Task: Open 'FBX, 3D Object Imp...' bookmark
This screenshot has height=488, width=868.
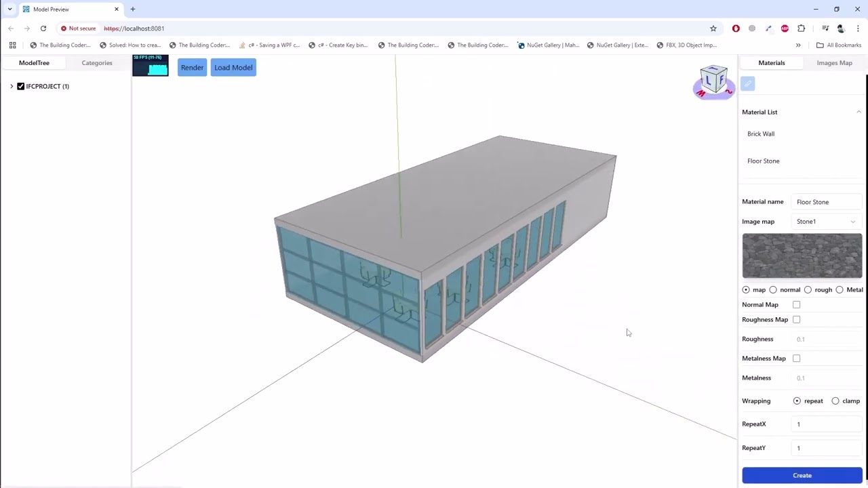Action: (x=686, y=45)
